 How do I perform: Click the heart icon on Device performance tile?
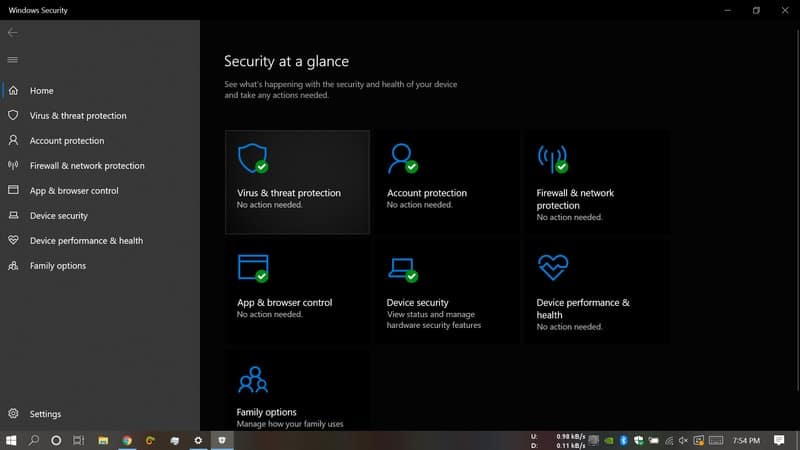(553, 267)
